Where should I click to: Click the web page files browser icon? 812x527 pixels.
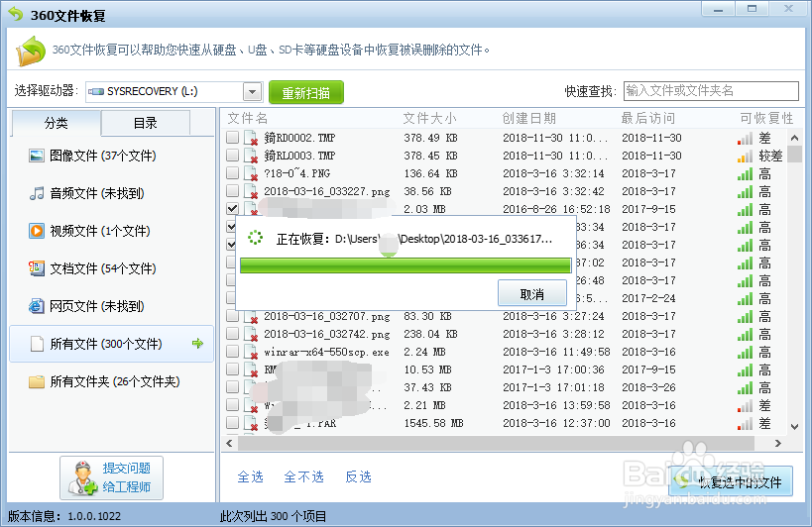(x=37, y=306)
